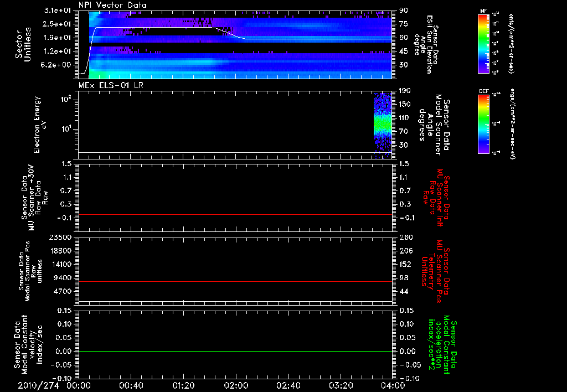567x392 pixels.
Task: Click the 190 scanner angle tick
Action: point(405,91)
